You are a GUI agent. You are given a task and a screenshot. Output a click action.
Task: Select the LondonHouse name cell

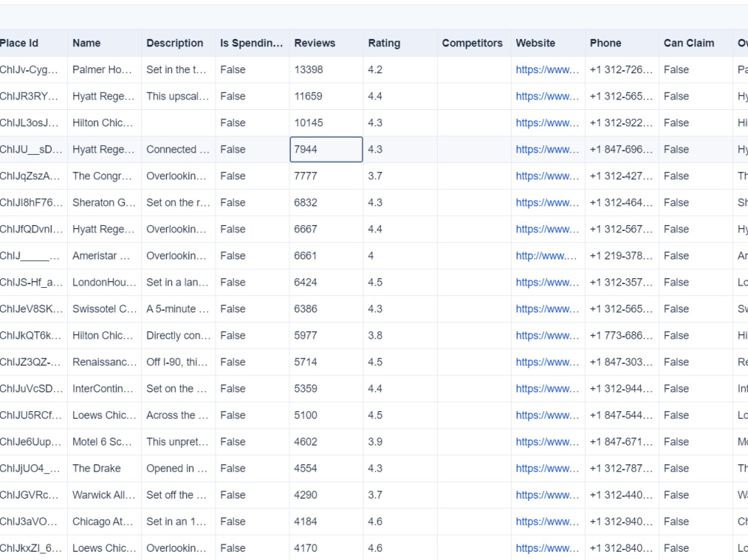(105, 283)
